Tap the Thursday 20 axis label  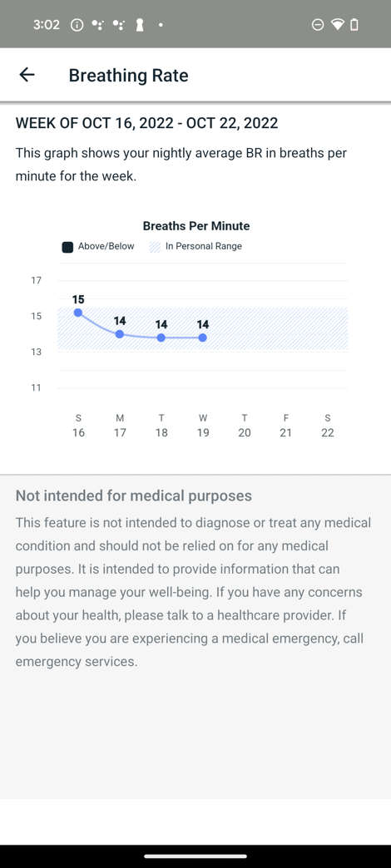click(245, 425)
